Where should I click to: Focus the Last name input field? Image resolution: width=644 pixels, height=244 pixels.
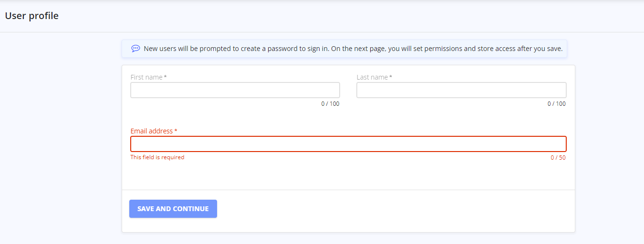coord(461,90)
